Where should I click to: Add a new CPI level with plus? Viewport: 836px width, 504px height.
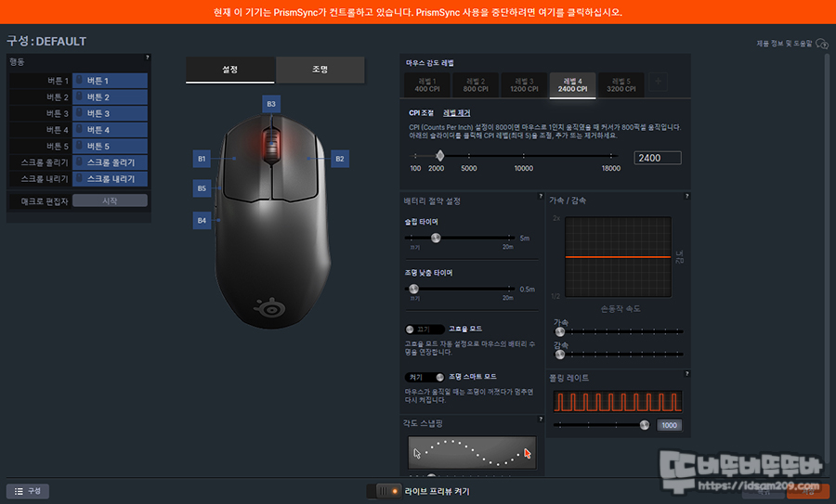(x=658, y=82)
